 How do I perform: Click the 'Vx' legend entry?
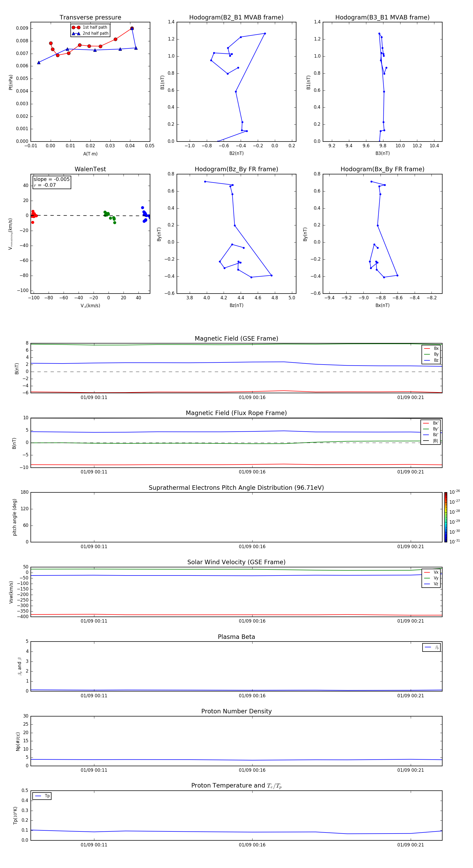coord(431,572)
